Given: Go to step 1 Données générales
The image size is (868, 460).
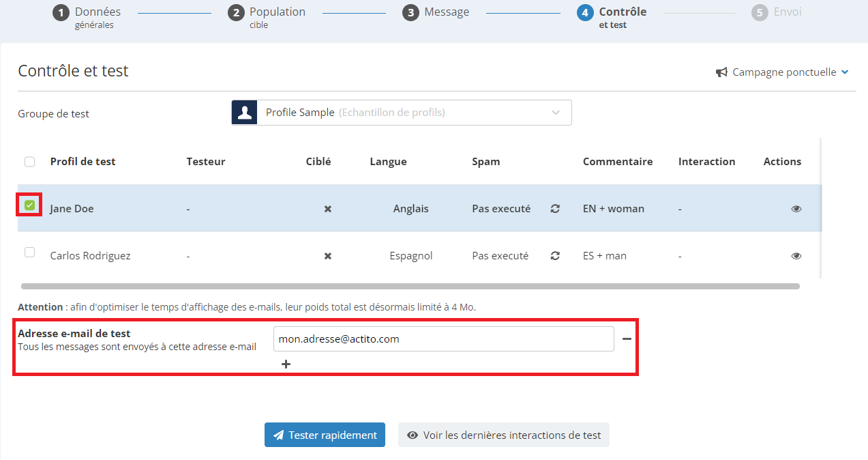Looking at the screenshot, I should click(x=87, y=18).
